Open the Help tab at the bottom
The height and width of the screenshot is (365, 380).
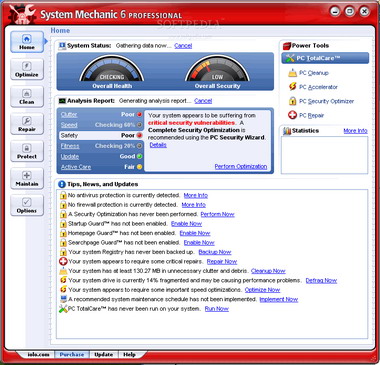[129, 355]
